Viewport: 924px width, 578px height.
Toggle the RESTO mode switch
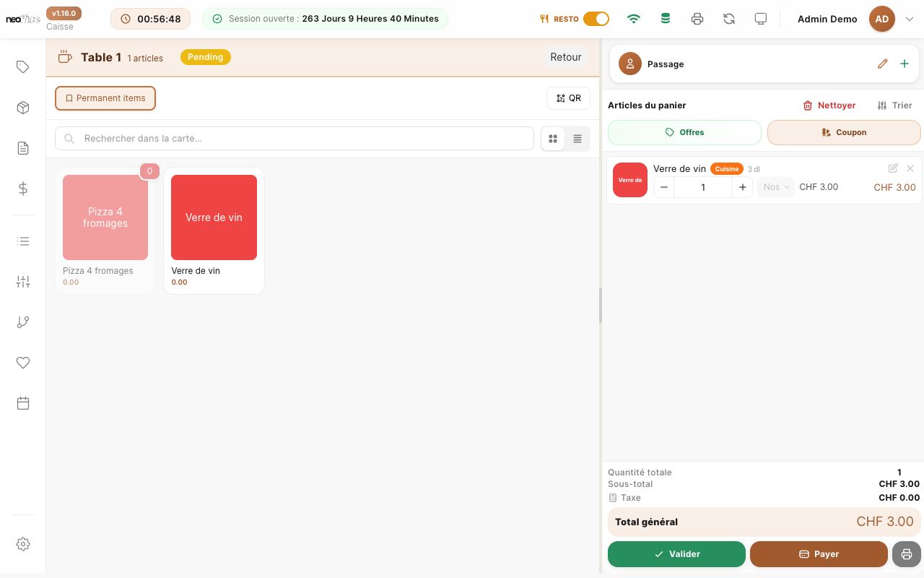[x=596, y=19]
